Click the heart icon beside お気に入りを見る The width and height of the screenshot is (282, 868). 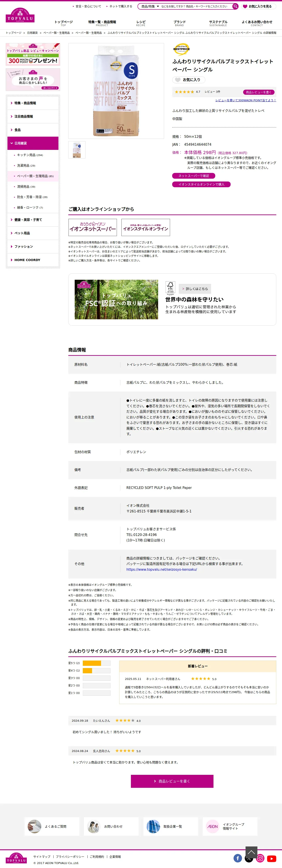[245, 6]
